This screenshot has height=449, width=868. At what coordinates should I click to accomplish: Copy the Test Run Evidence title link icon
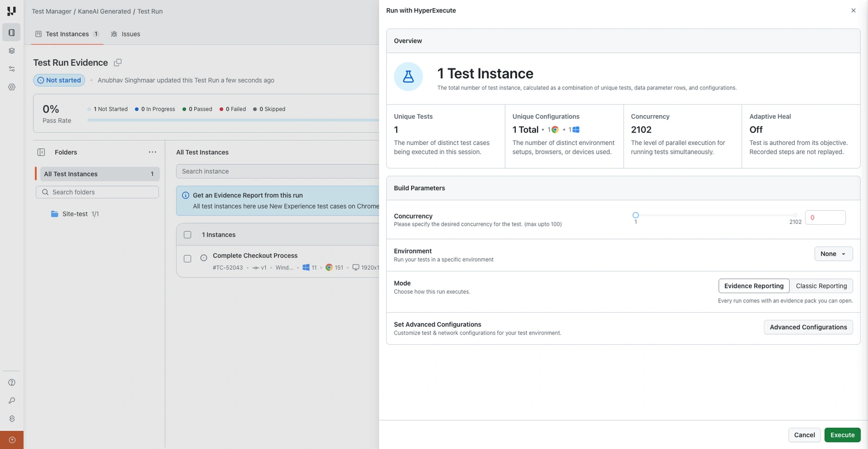[118, 62]
